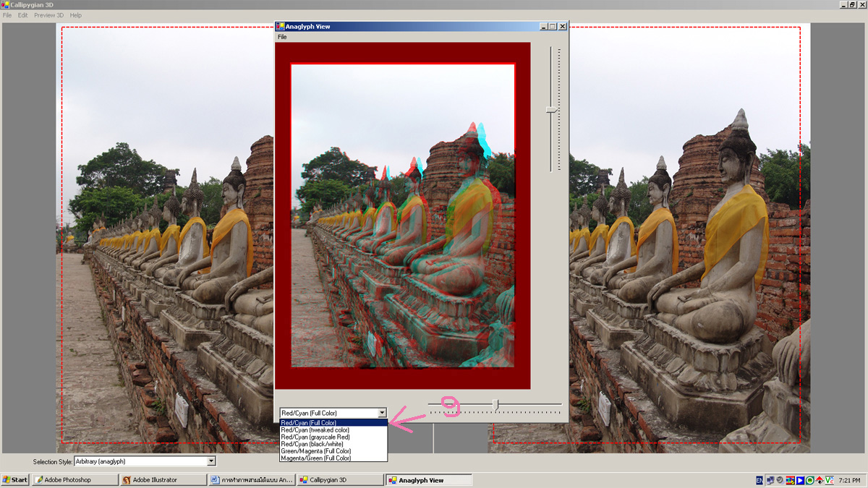Click the EN language indicator icon
This screenshot has width=868, height=488.
pyautogui.click(x=759, y=480)
